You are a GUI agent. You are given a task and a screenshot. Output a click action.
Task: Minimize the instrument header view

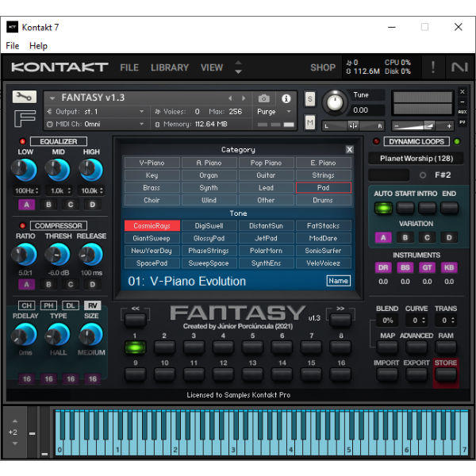462,102
